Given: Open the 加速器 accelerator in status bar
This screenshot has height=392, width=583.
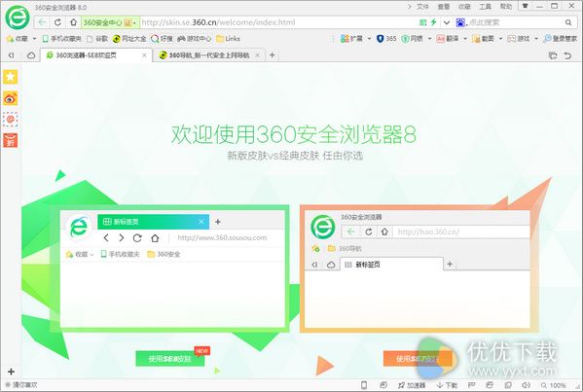Looking at the screenshot, I should (x=412, y=385).
